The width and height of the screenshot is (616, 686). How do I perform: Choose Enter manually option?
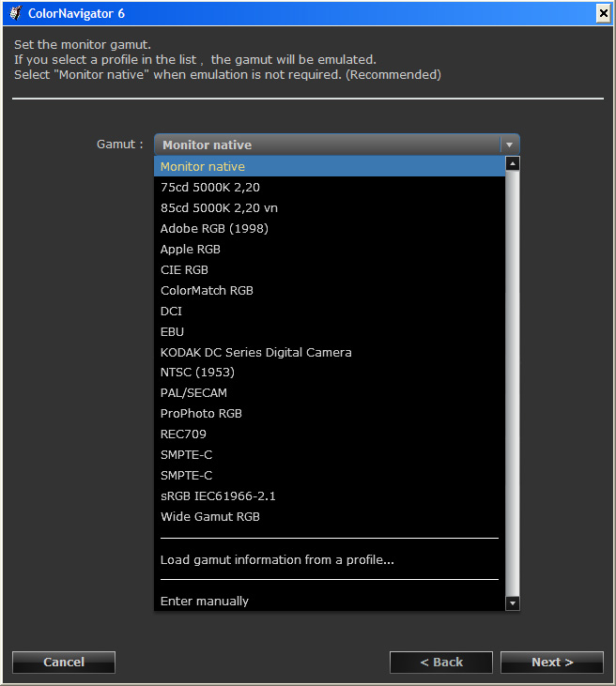pyautogui.click(x=205, y=602)
